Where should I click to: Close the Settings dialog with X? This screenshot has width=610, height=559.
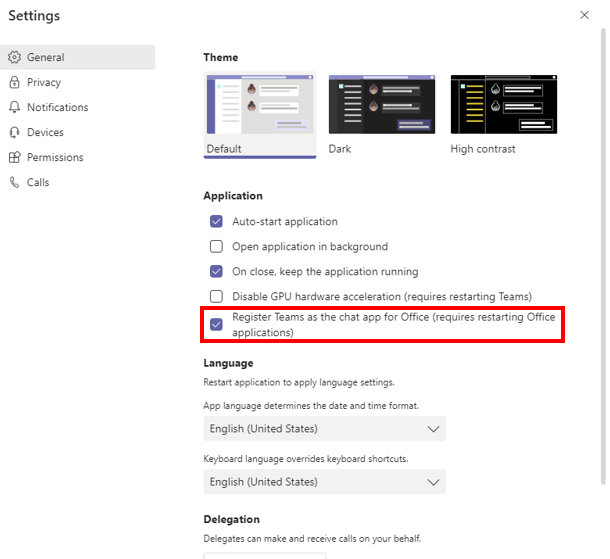point(584,15)
